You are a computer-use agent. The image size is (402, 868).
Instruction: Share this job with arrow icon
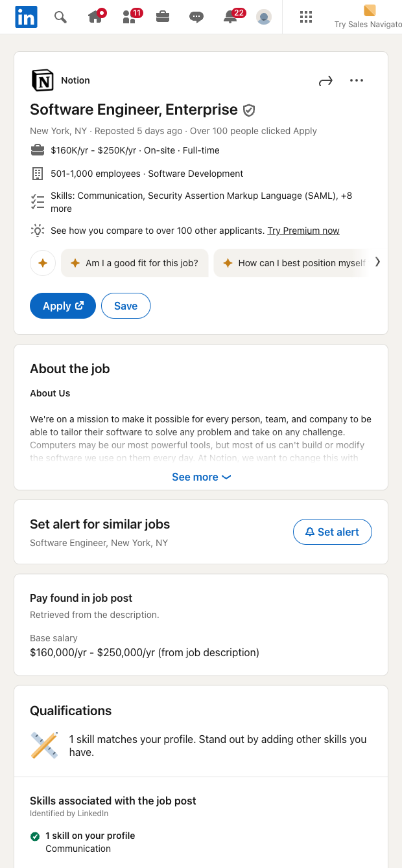[x=325, y=81]
